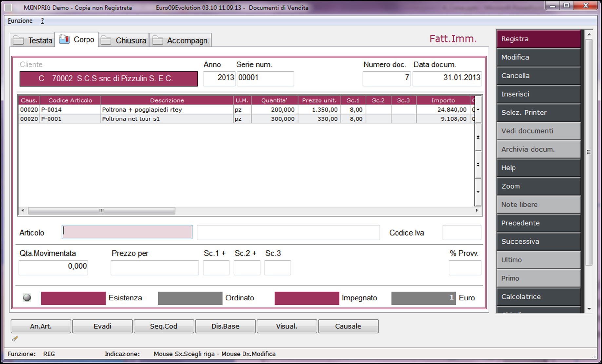Viewport: 602px width, 364px height.
Task: Click the Evadi button
Action: (103, 326)
